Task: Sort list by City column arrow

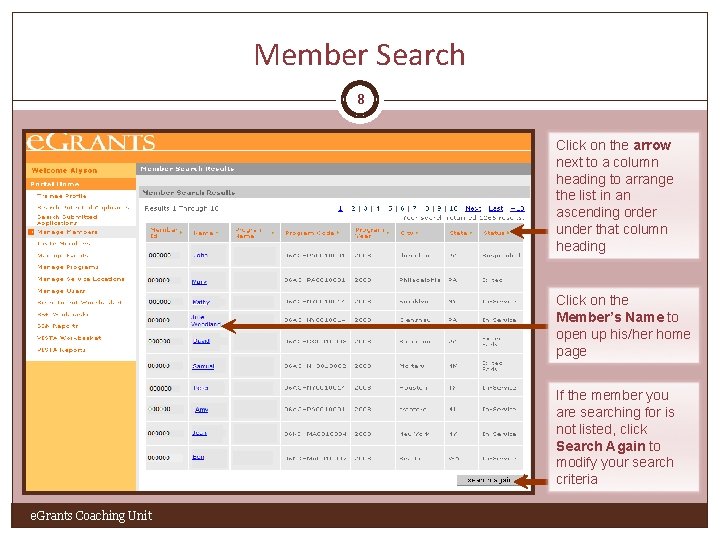Action: [x=416, y=233]
